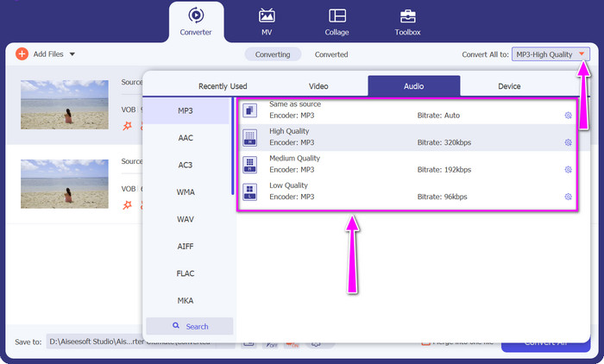Expand the Add Files dropdown arrow

[x=72, y=54]
